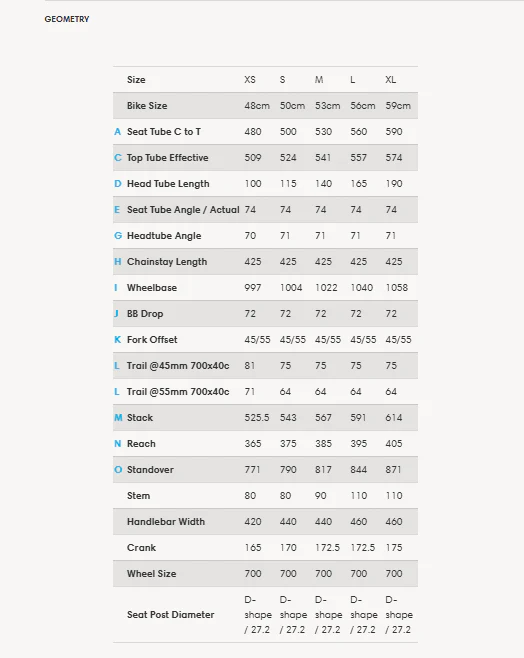Click the blue letter G beside Headtube Angle
The image size is (524, 658).
pos(118,236)
